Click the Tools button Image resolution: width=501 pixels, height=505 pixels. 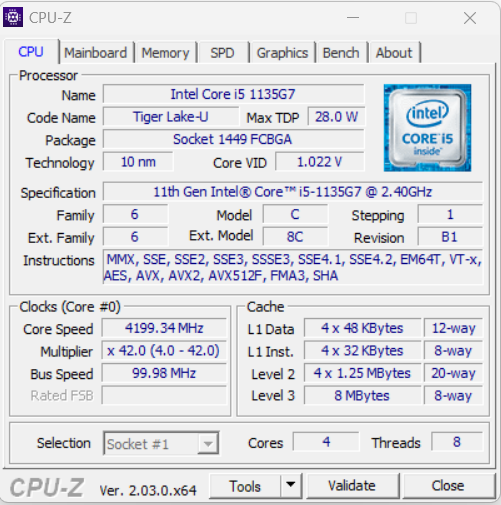pyautogui.click(x=245, y=486)
